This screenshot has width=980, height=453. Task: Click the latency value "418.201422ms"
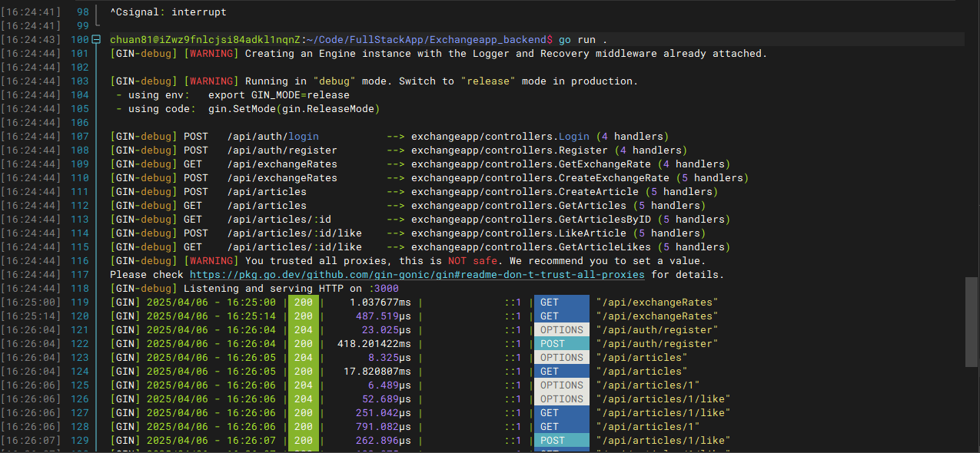[x=374, y=344]
